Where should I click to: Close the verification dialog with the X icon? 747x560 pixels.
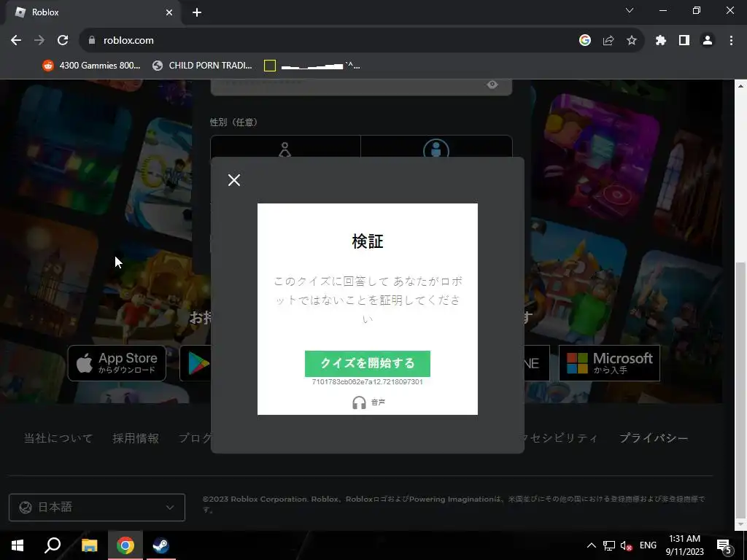[x=234, y=180]
